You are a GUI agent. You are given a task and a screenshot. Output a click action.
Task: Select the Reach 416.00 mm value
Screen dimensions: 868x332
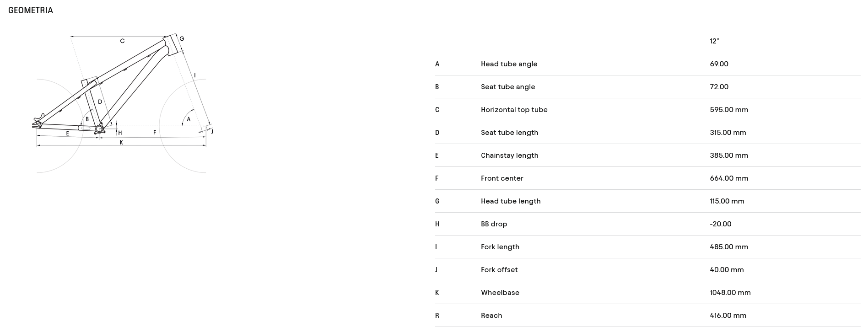728,316
